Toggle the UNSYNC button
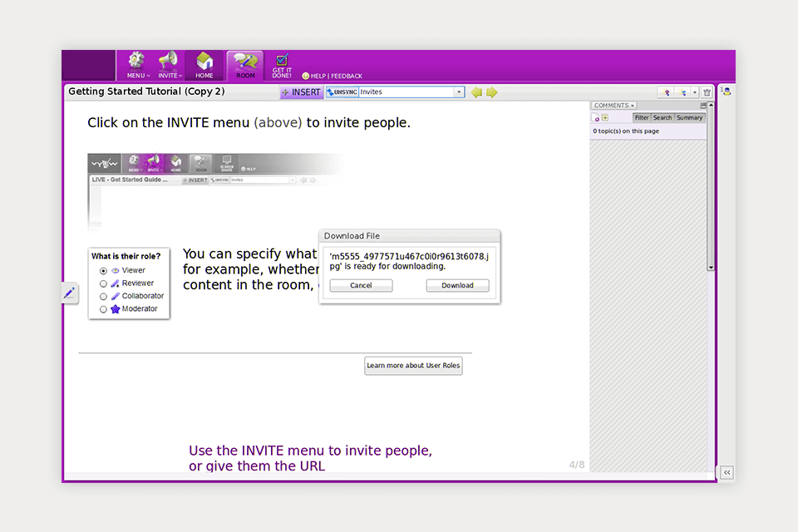The height and width of the screenshot is (532, 798). (x=342, y=92)
